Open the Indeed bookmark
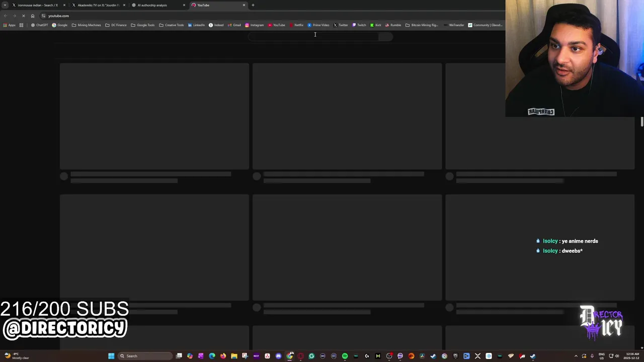Screen dimensions: 644x362 [x=216, y=25]
